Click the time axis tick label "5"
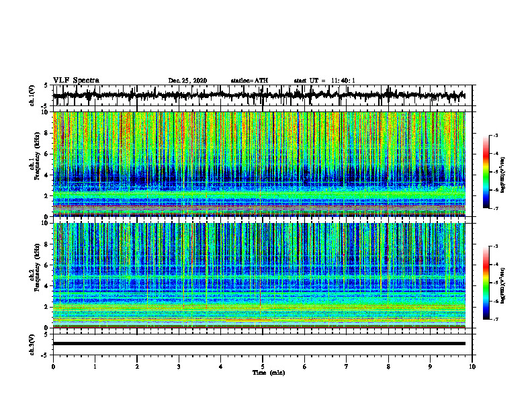This screenshot has height=411, width=532. 263,367
